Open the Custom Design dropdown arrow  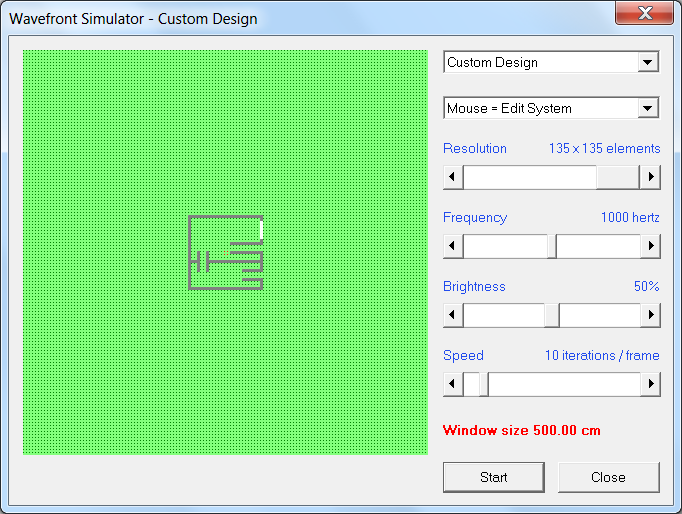pos(648,62)
